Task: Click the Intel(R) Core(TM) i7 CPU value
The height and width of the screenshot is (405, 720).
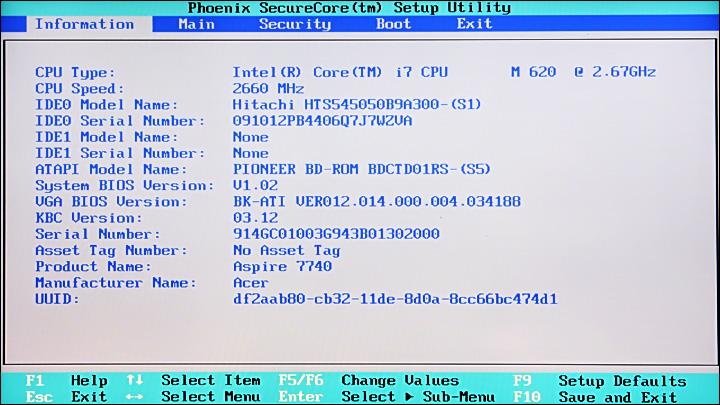Action: 340,72
